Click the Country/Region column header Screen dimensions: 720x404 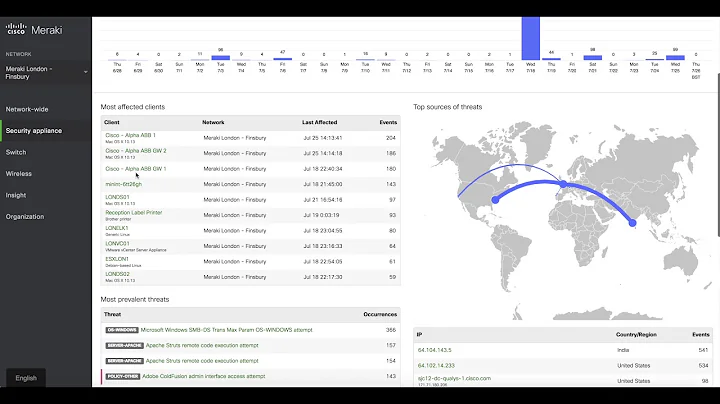point(636,335)
